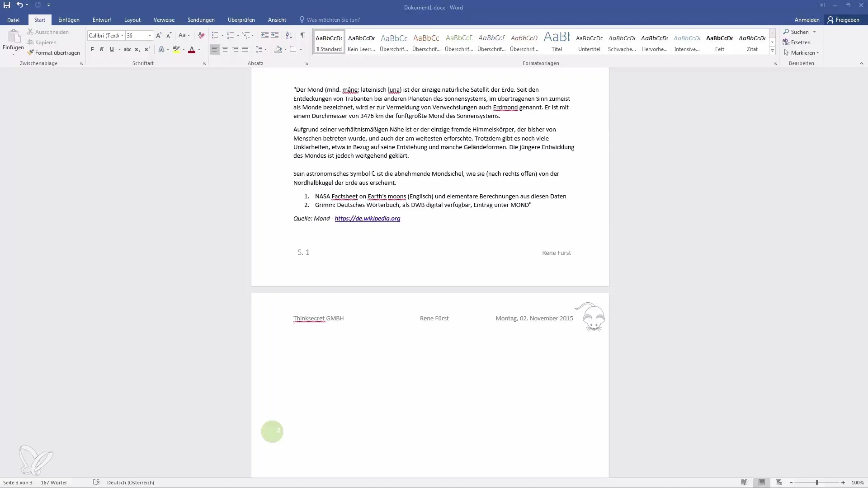Image resolution: width=868 pixels, height=488 pixels.
Task: Apply yellow text highlight color
Action: pyautogui.click(x=176, y=49)
